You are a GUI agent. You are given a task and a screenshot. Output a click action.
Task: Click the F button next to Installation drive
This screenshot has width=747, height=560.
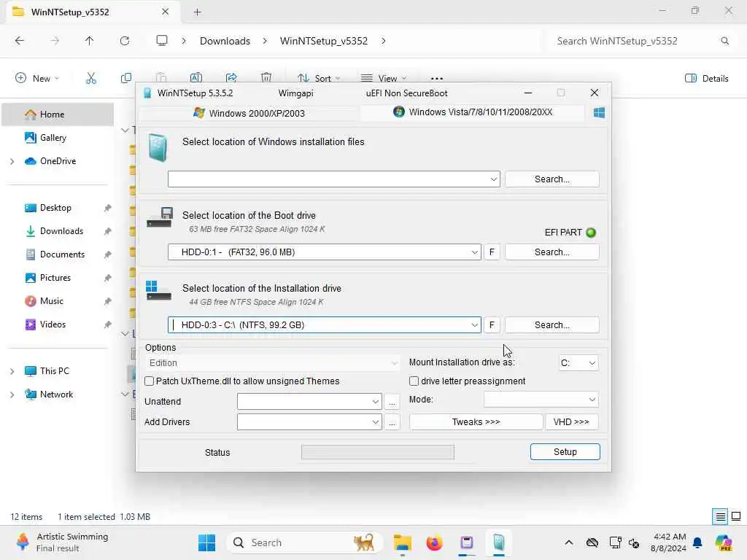point(492,324)
